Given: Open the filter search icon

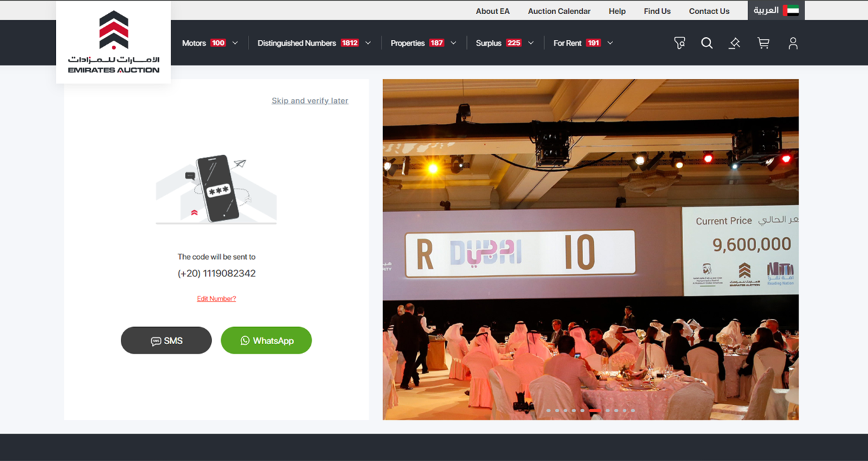Looking at the screenshot, I should point(679,43).
